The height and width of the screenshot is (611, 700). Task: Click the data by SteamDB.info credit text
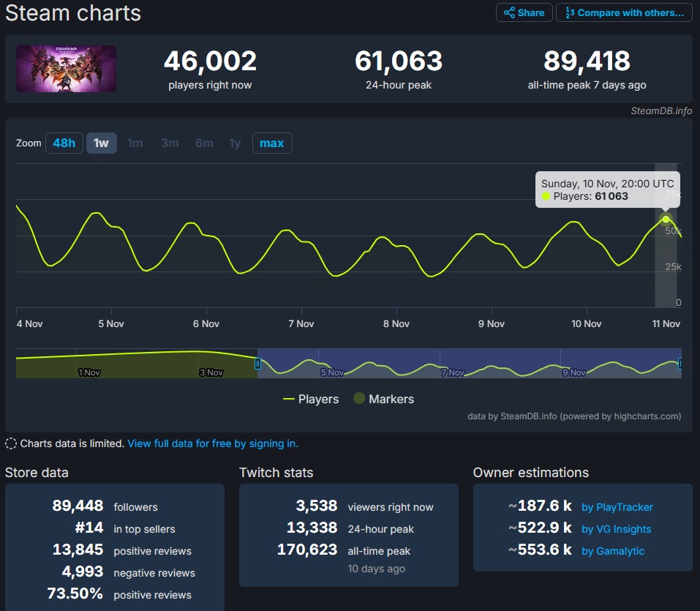point(574,416)
